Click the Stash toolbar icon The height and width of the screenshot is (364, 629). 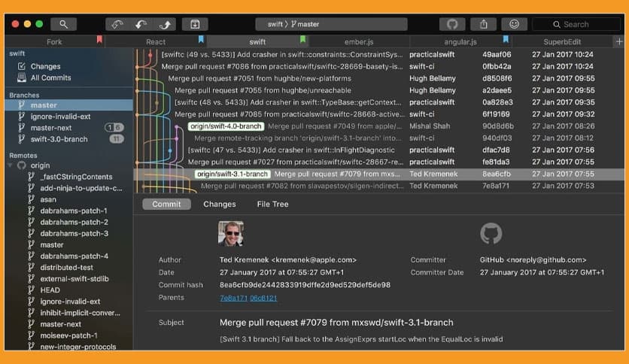click(x=195, y=24)
